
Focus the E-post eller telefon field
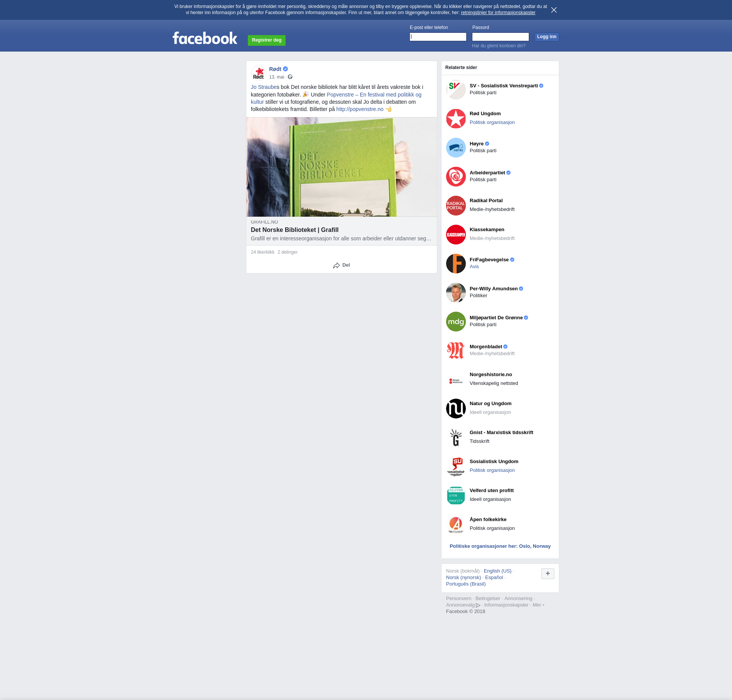[438, 37]
